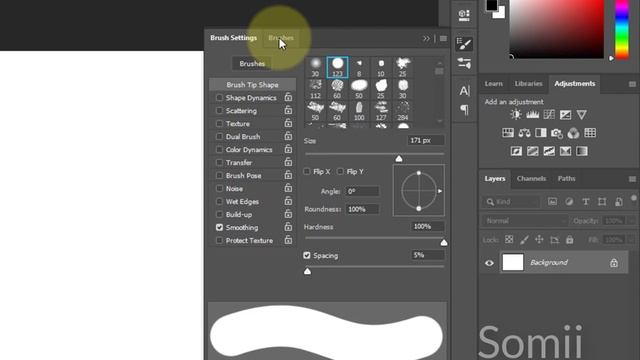
Task: Toggle layer filtering on/off switch
Action: [633, 198]
